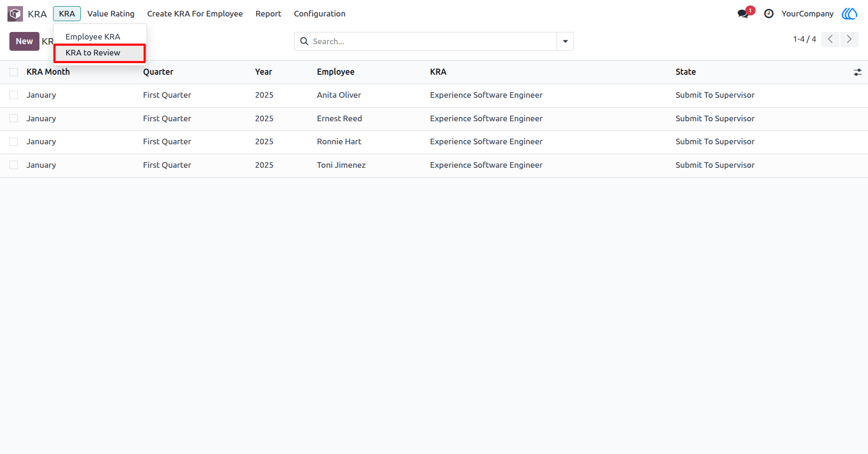Check the Ernest Reed row checkbox
The width and height of the screenshot is (868, 454).
14,118
